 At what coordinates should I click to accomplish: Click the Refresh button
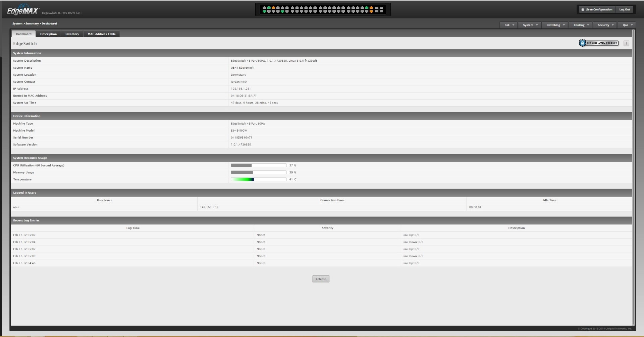(x=321, y=279)
